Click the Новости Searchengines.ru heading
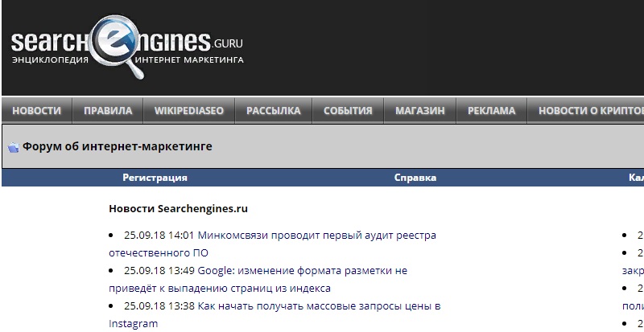This screenshot has width=644, height=332. (178, 208)
